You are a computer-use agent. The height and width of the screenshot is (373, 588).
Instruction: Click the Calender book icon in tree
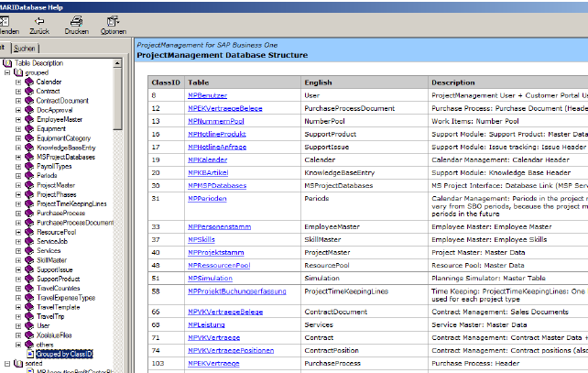pos(29,82)
